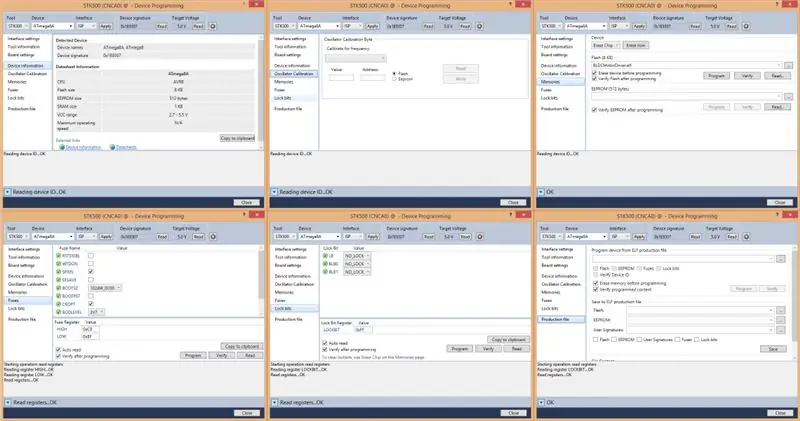Toggle the RSTDISBL fuse checkbox

(x=91, y=256)
